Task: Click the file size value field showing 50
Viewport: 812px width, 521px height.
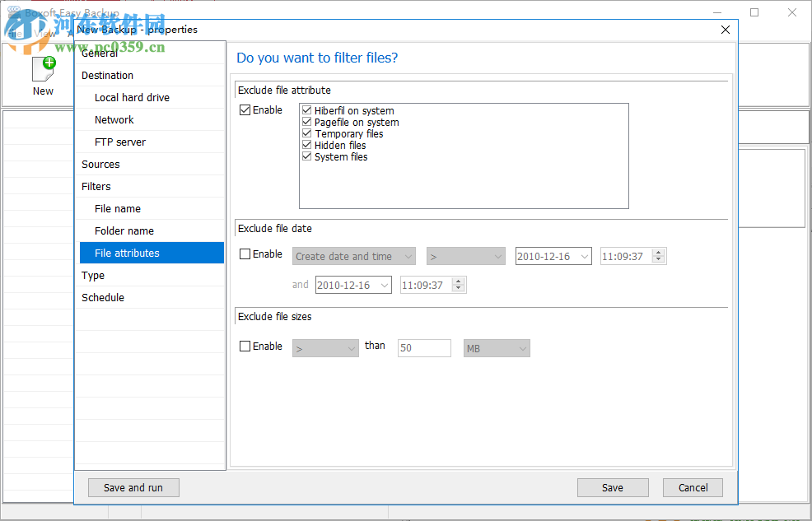Action: 424,348
